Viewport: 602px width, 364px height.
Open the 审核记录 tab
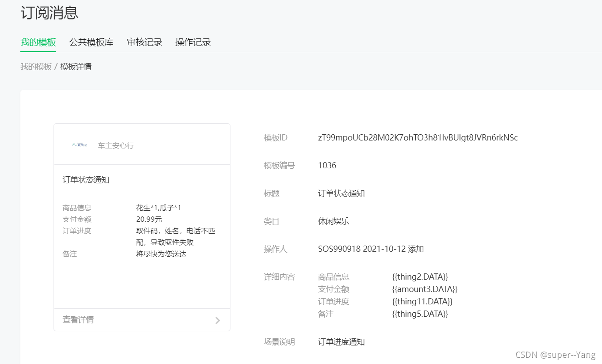point(144,42)
